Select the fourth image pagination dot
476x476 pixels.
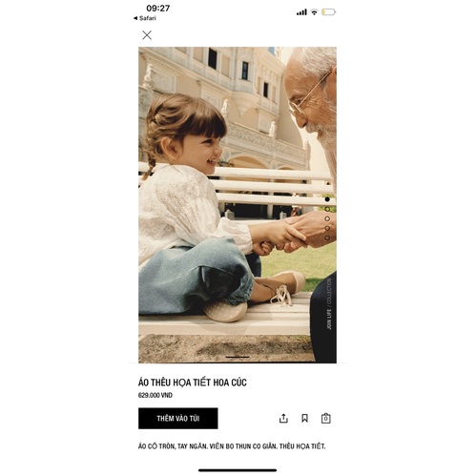click(x=327, y=228)
